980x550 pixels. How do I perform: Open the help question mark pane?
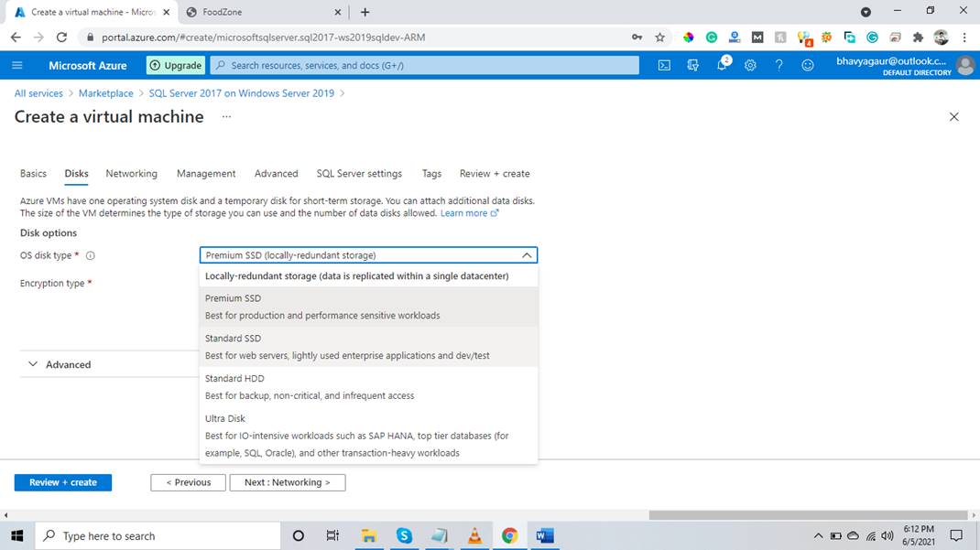pos(779,65)
